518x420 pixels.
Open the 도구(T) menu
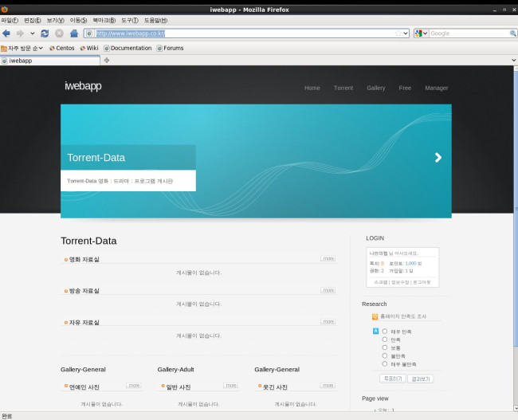(129, 21)
